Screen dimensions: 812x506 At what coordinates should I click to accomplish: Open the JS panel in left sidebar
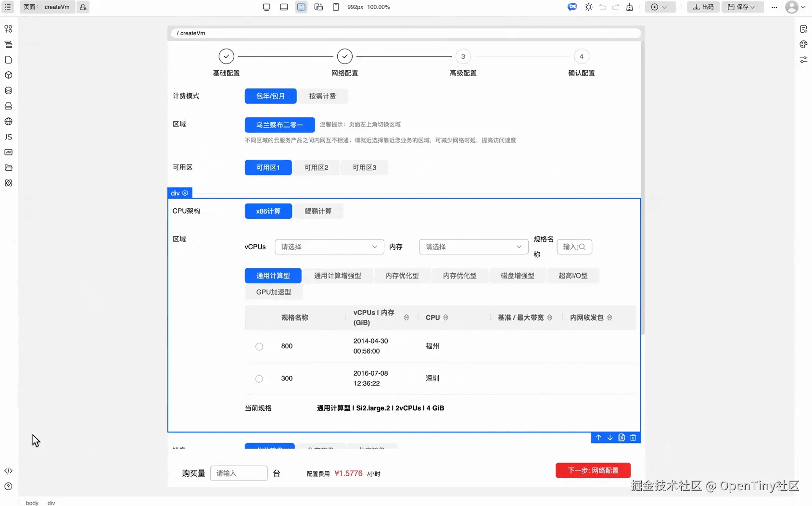click(8, 137)
